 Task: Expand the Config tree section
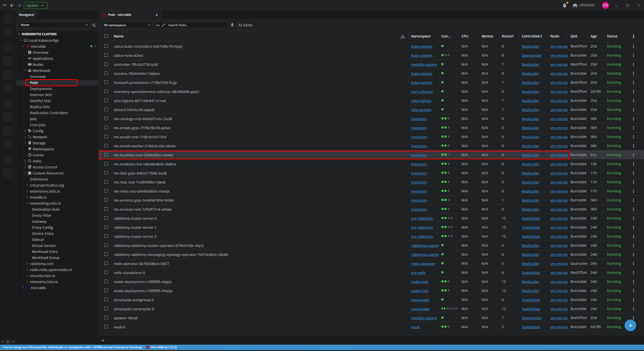pos(25,131)
